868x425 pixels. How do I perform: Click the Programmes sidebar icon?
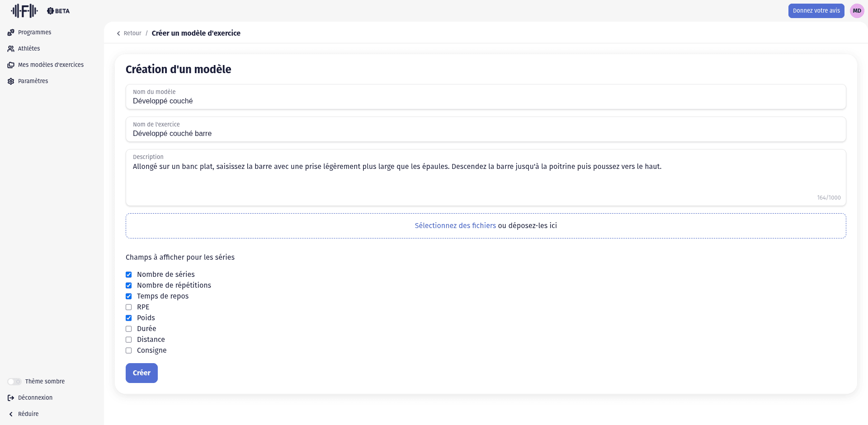[11, 33]
